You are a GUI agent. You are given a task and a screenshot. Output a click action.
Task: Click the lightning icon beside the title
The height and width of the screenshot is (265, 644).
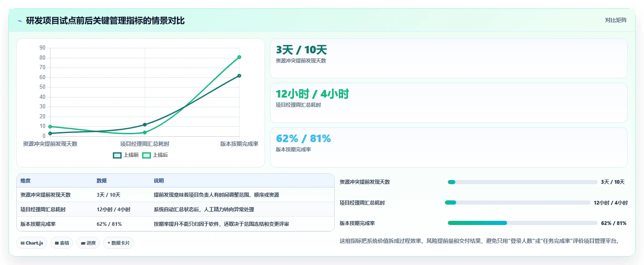point(20,20)
